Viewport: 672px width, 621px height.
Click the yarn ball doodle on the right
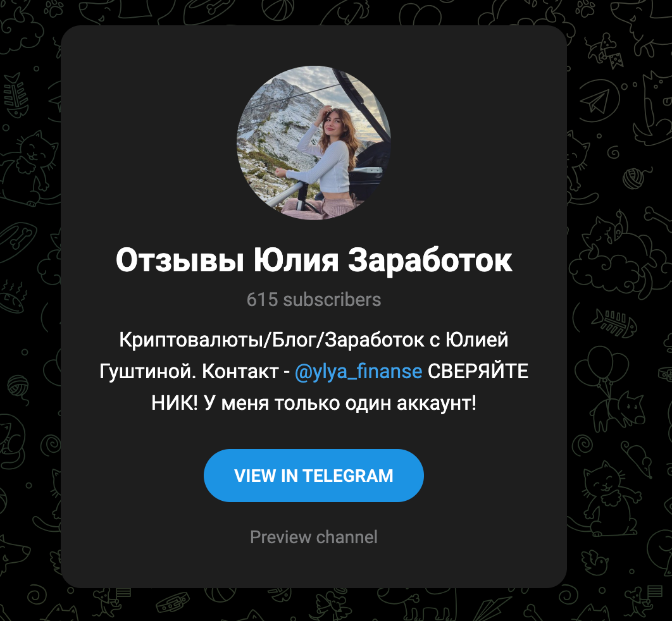(633, 178)
